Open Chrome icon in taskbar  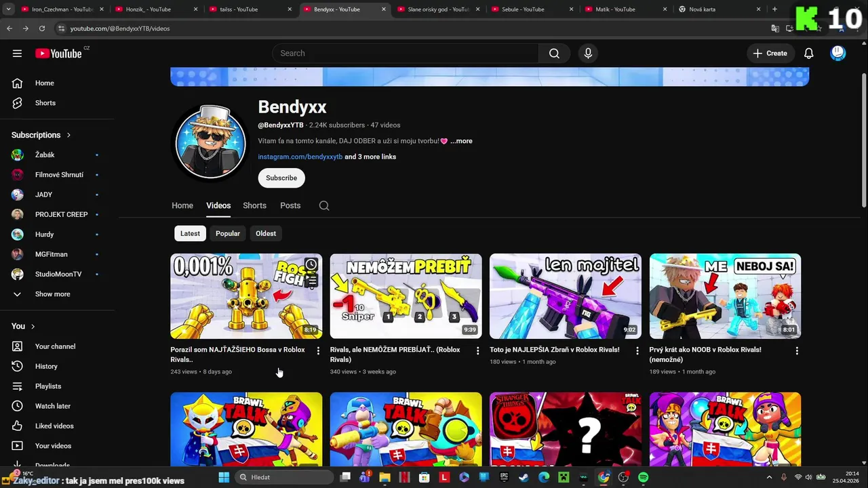[603, 477]
